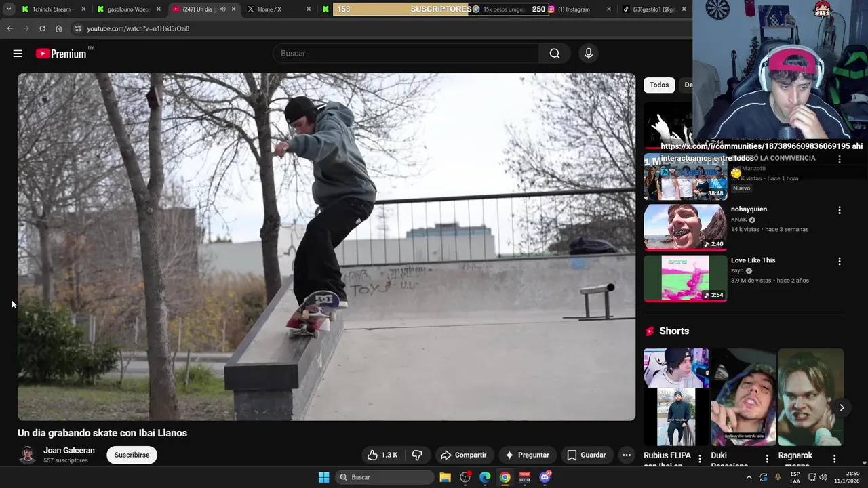The image size is (868, 488).
Task: Open options for Love Like This video
Action: (x=840, y=261)
